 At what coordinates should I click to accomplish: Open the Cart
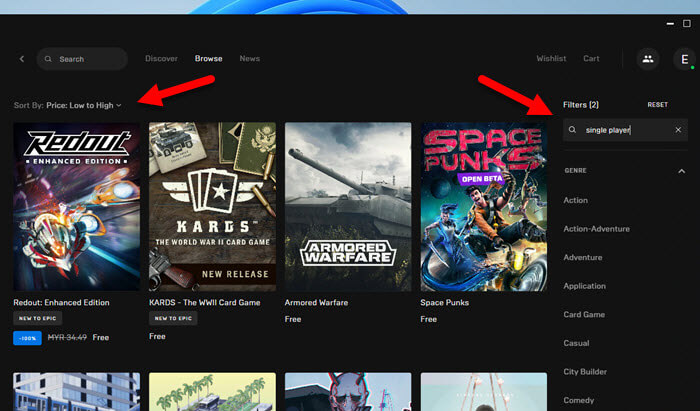coord(591,58)
